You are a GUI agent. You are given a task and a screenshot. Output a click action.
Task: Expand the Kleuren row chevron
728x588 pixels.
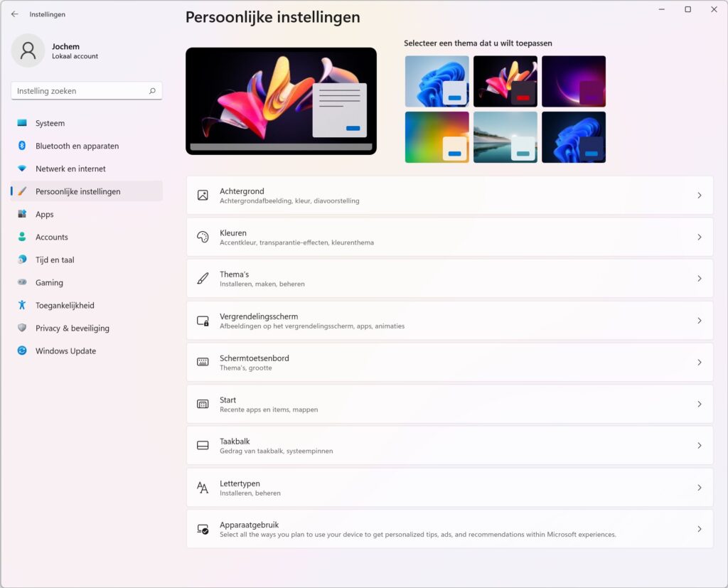(x=700, y=237)
